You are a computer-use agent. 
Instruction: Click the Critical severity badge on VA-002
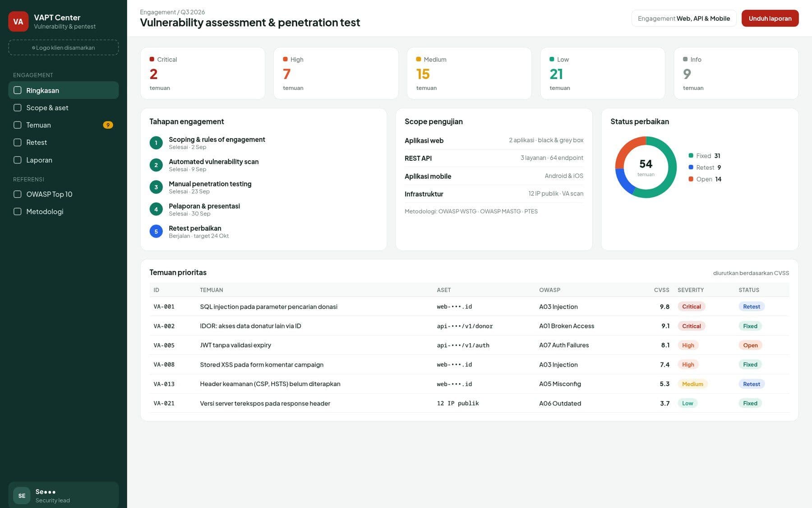pos(691,326)
